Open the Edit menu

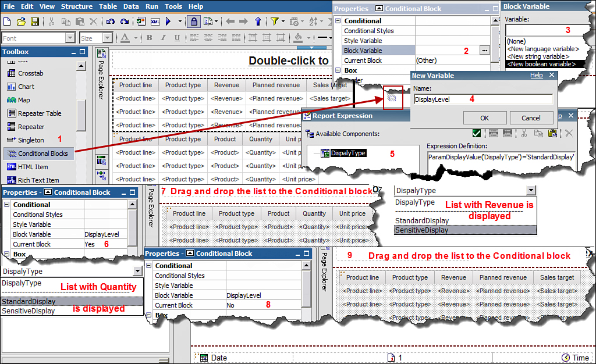pos(27,6)
